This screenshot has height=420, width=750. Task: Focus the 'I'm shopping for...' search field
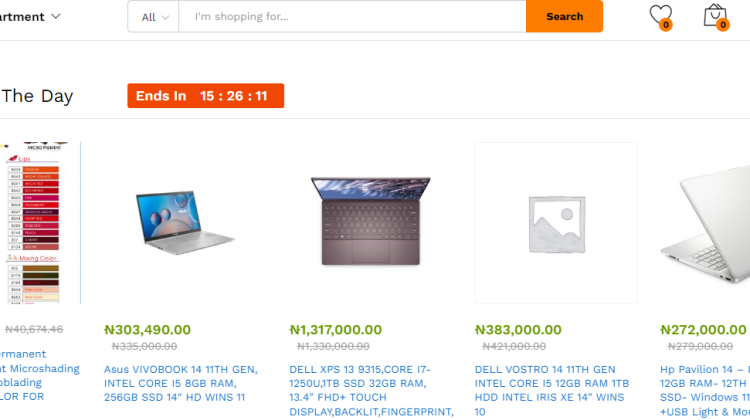click(352, 17)
